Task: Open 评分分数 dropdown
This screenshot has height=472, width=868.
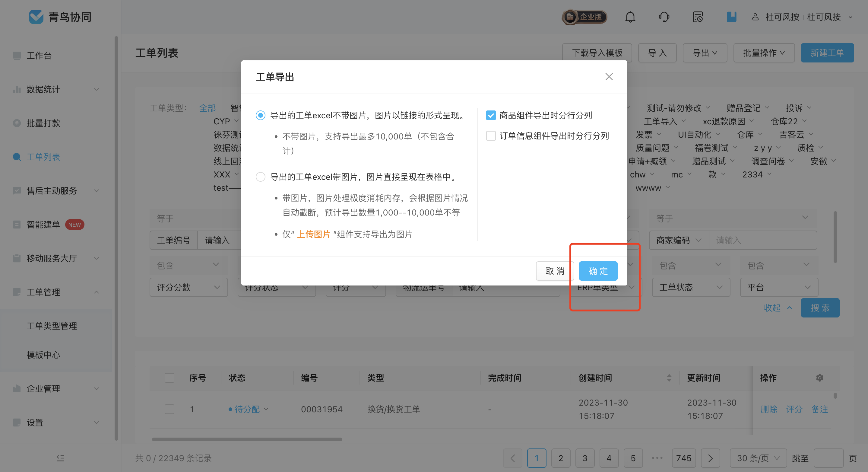Action: point(189,287)
